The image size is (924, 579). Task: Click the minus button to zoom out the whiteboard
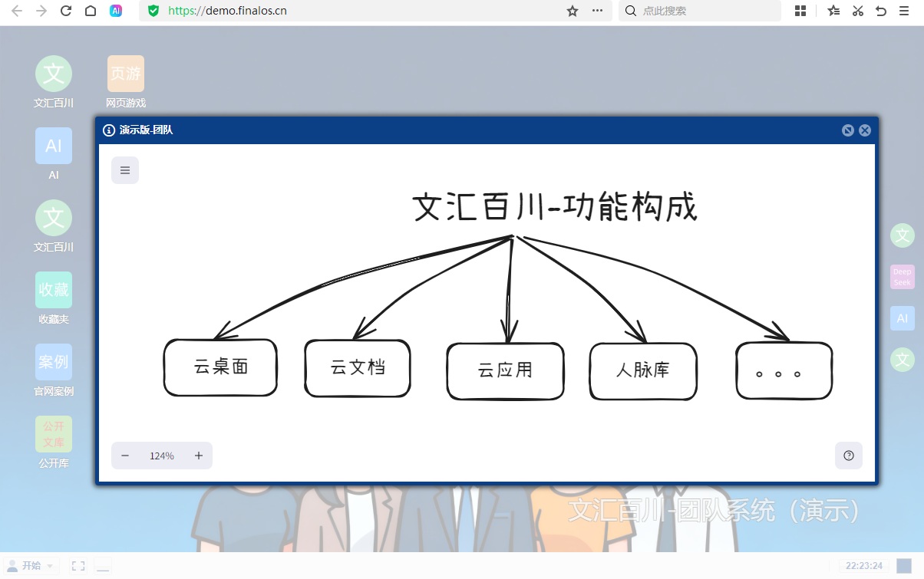tap(125, 456)
